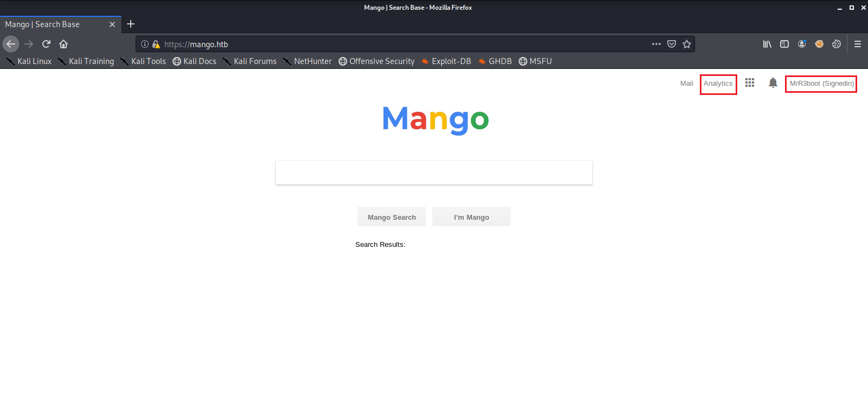Open the Mango apps grid icon
The image size is (868, 395).
(x=750, y=82)
